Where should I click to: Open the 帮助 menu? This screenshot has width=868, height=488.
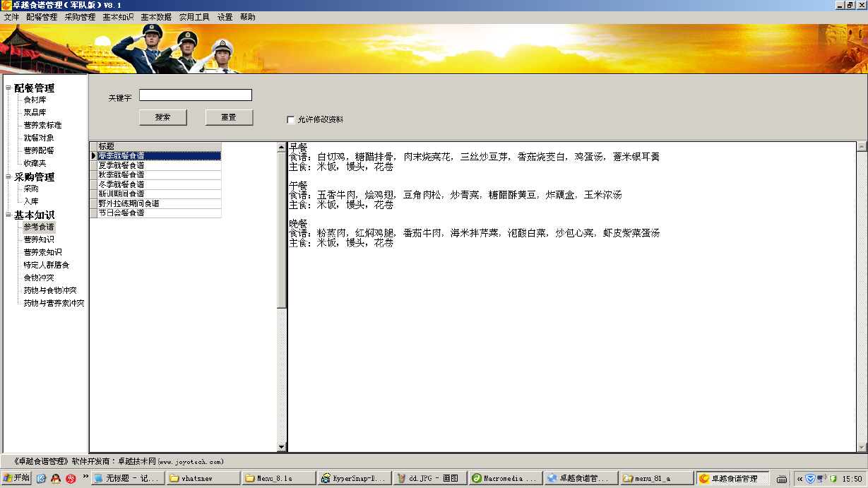[248, 17]
